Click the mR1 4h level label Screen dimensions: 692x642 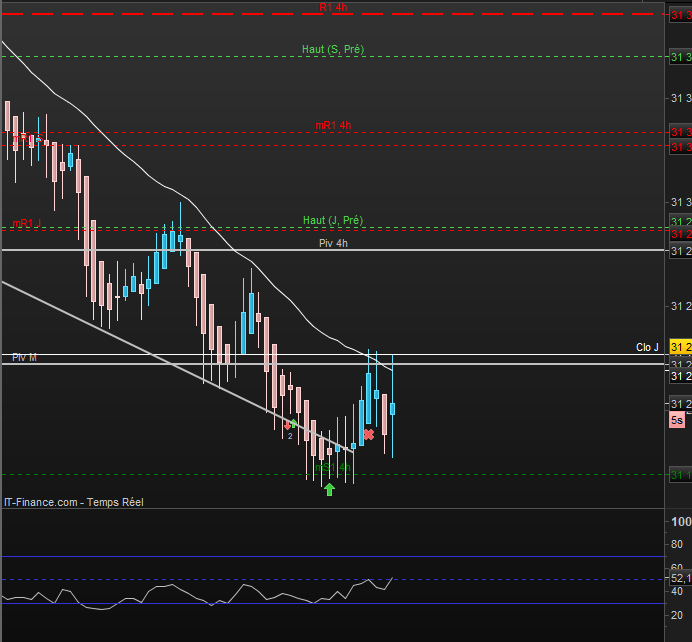click(333, 125)
